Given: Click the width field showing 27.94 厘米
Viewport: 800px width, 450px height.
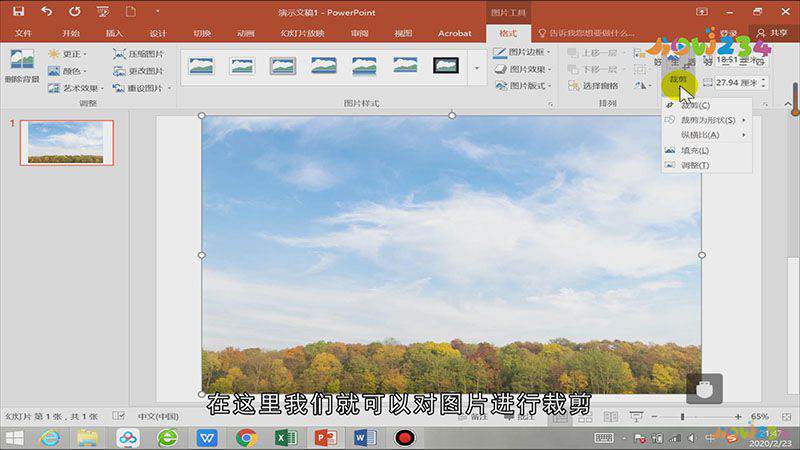Looking at the screenshot, I should (737, 82).
